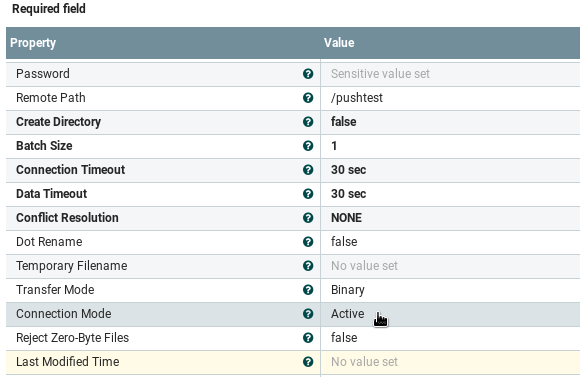Click the help icon for Password
Image resolution: width=580 pixels, height=377 pixels.
coord(308,74)
